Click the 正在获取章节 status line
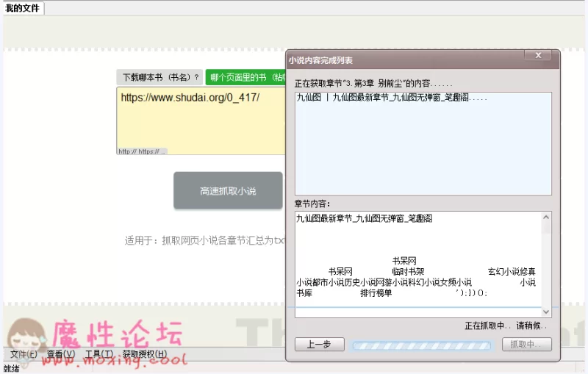588x374 pixels. coord(373,83)
